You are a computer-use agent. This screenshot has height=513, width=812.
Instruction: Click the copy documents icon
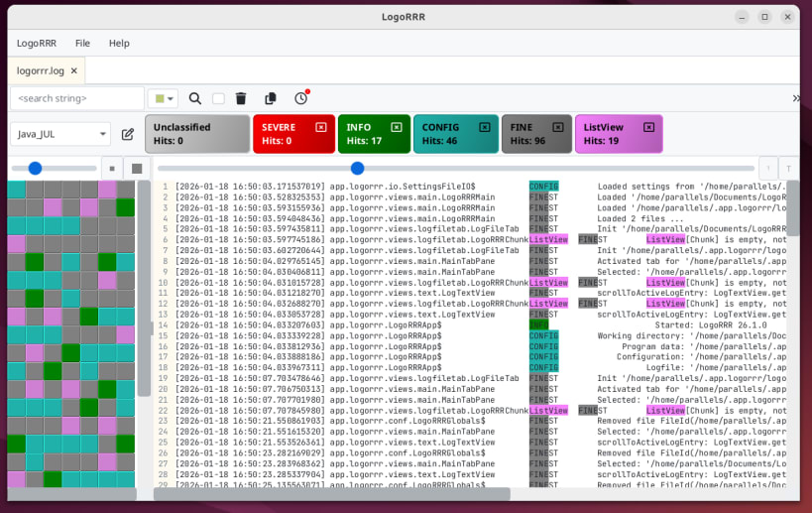point(271,98)
